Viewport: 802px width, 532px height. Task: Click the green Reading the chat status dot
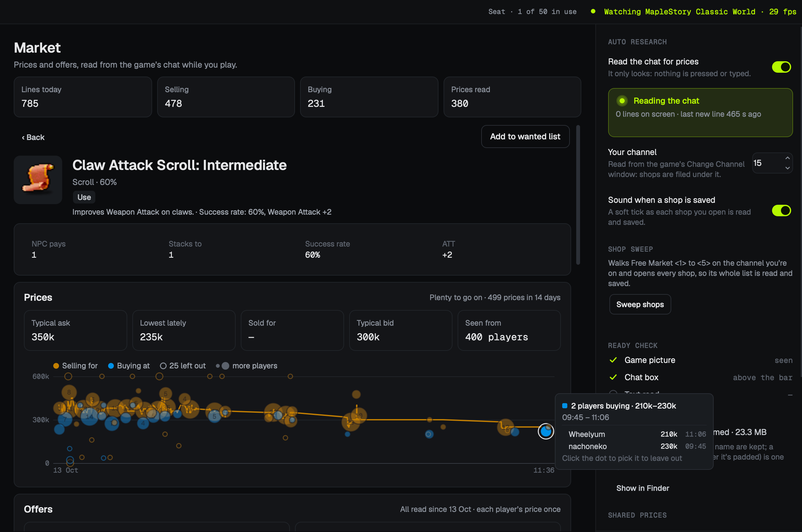[x=622, y=101]
